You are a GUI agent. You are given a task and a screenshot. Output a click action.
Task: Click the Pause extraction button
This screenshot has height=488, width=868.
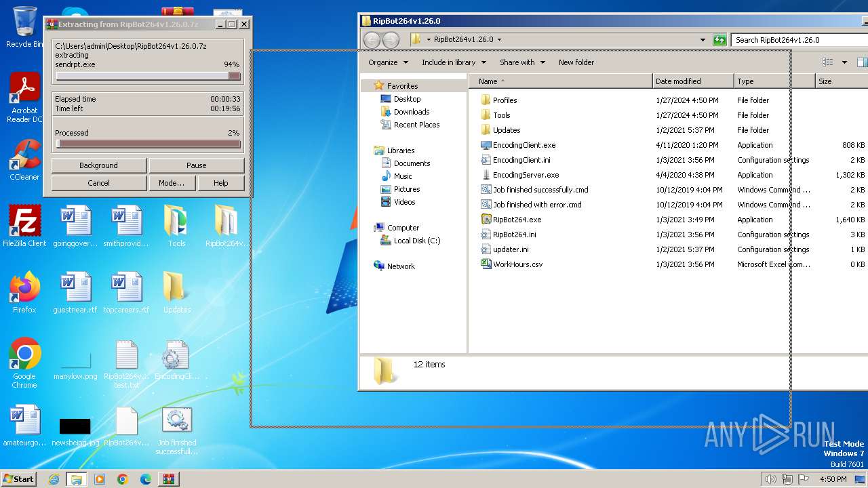(x=196, y=165)
